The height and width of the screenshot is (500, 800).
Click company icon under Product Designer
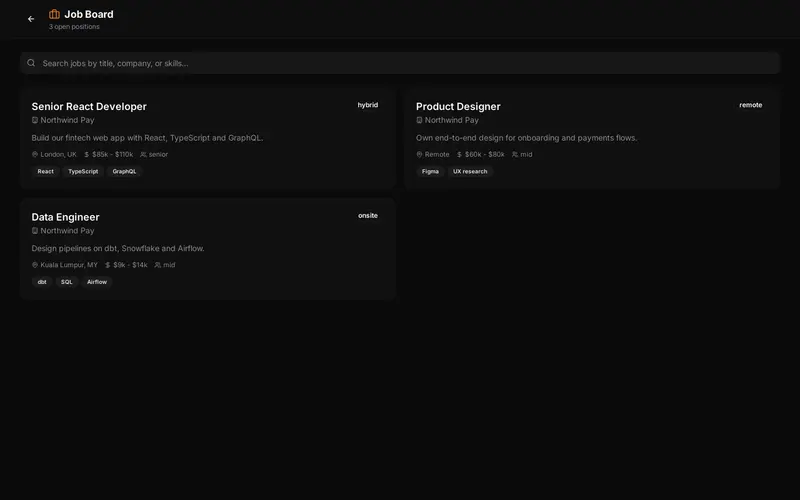[x=419, y=120]
